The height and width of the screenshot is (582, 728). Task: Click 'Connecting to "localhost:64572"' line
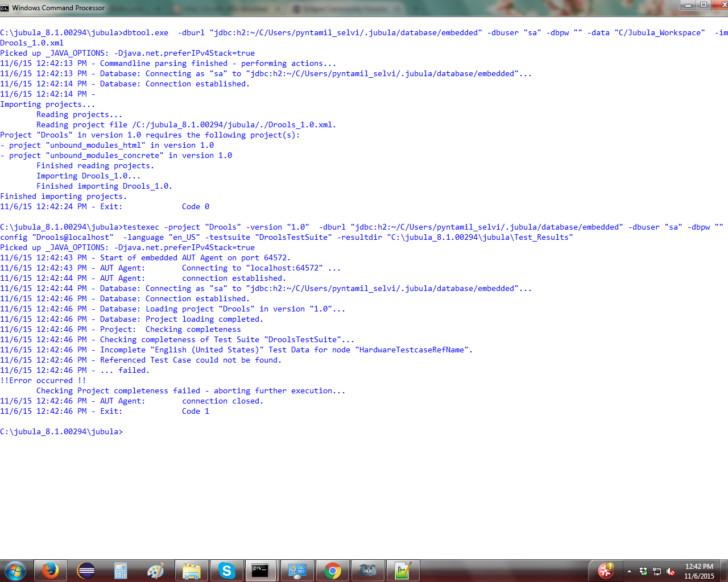tap(171, 268)
